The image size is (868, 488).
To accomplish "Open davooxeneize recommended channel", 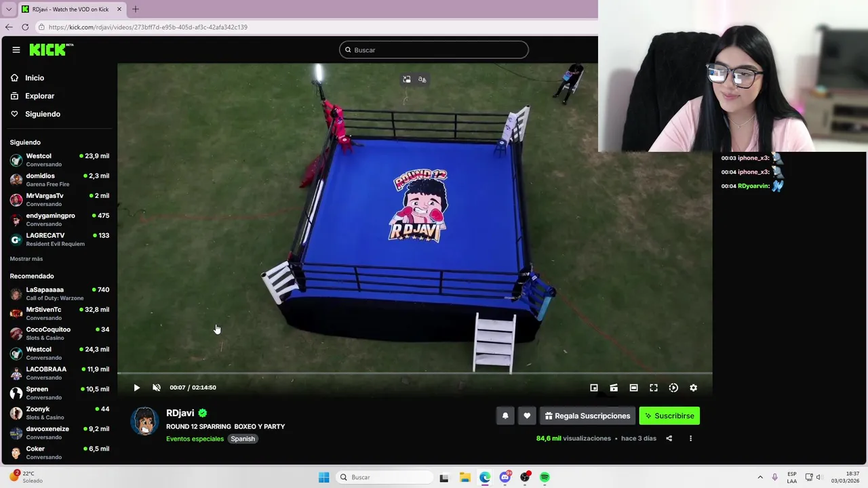I will point(59,432).
